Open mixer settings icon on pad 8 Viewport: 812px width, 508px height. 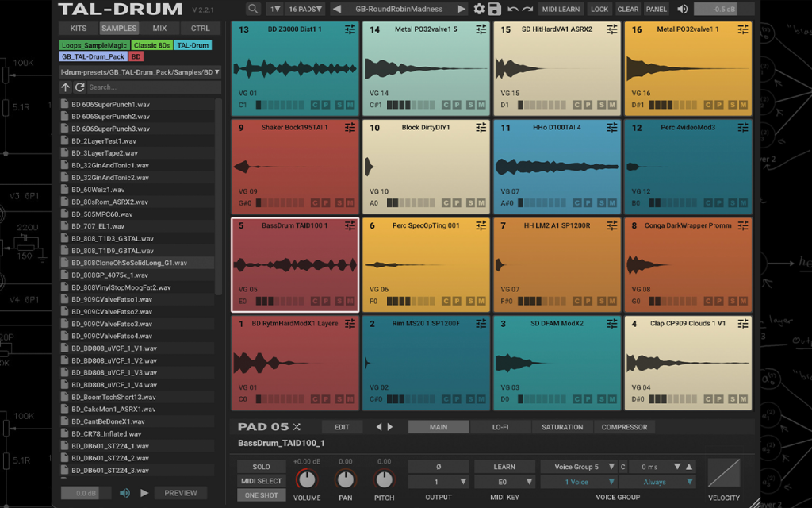point(743,225)
